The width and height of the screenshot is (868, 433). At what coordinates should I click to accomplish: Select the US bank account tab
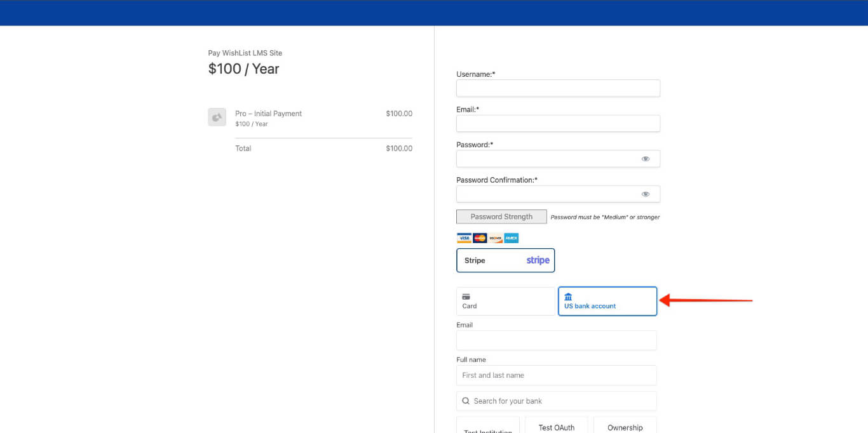pos(607,302)
